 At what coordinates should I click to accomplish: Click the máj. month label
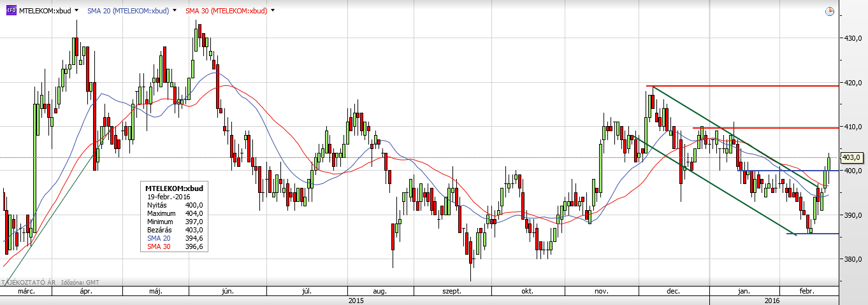tap(156, 291)
